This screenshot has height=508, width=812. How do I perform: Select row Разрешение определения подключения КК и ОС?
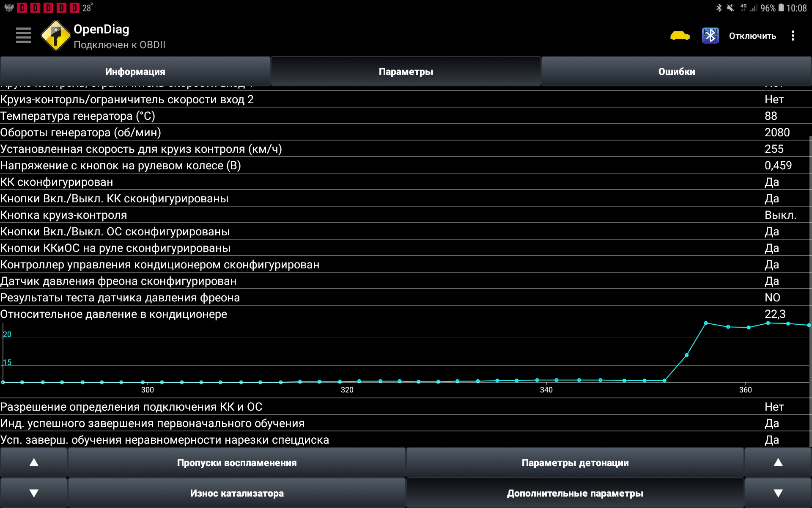[406, 407]
